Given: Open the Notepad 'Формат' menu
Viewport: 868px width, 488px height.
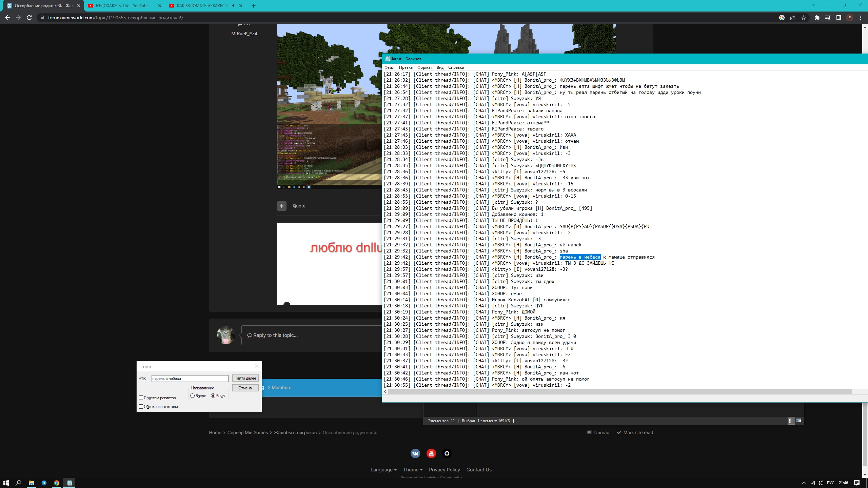Looking at the screenshot, I should (x=425, y=67).
